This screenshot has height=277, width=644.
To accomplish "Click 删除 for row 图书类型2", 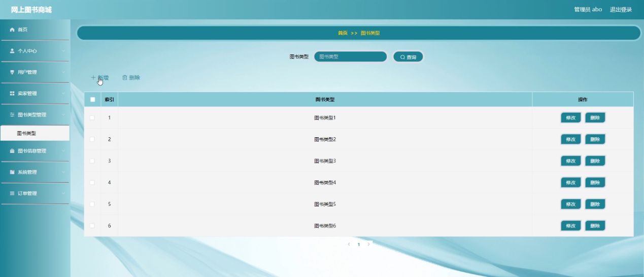I will click(595, 139).
